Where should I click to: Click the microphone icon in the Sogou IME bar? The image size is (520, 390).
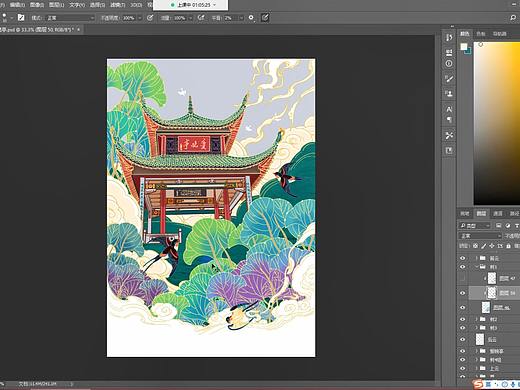(x=513, y=385)
